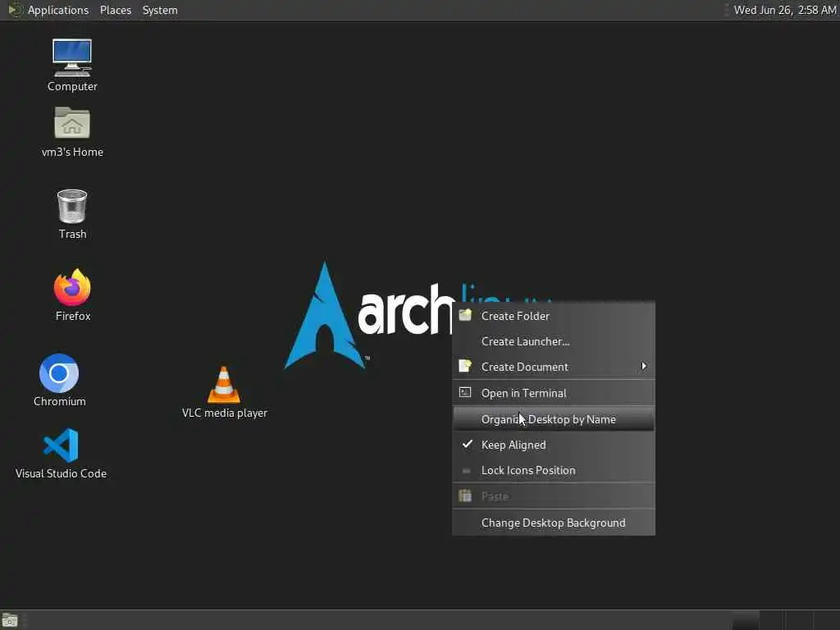
Task: Toggle Lock Icons Position option
Action: (x=554, y=470)
